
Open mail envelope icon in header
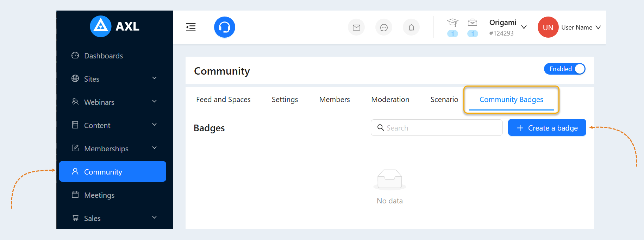click(x=356, y=27)
